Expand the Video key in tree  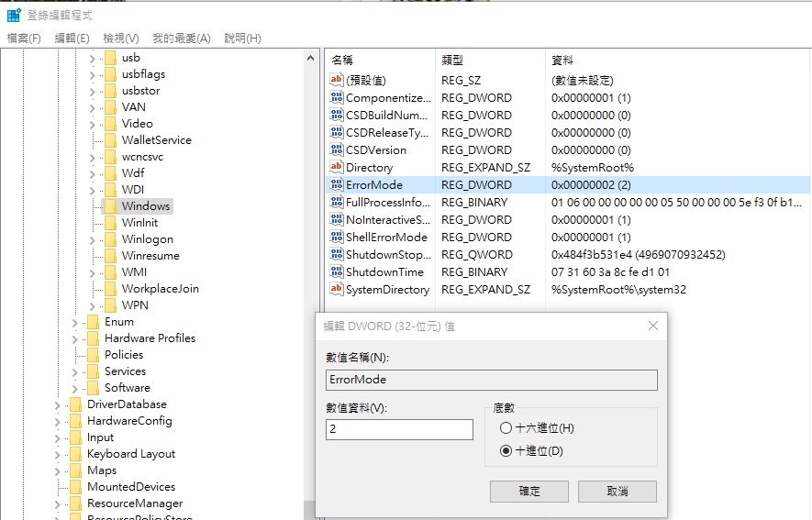coord(92,124)
